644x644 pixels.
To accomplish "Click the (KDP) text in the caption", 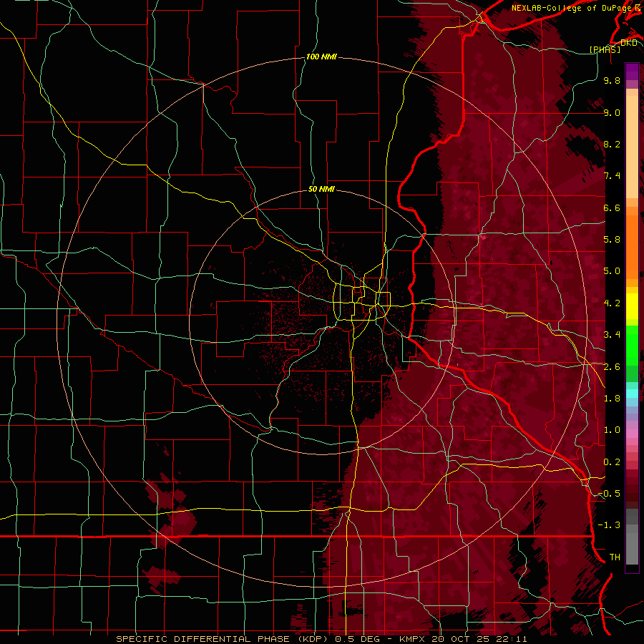I will [311, 639].
